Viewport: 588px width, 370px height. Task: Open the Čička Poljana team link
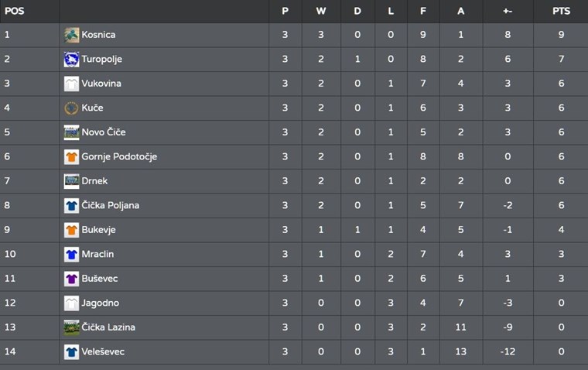(x=110, y=205)
